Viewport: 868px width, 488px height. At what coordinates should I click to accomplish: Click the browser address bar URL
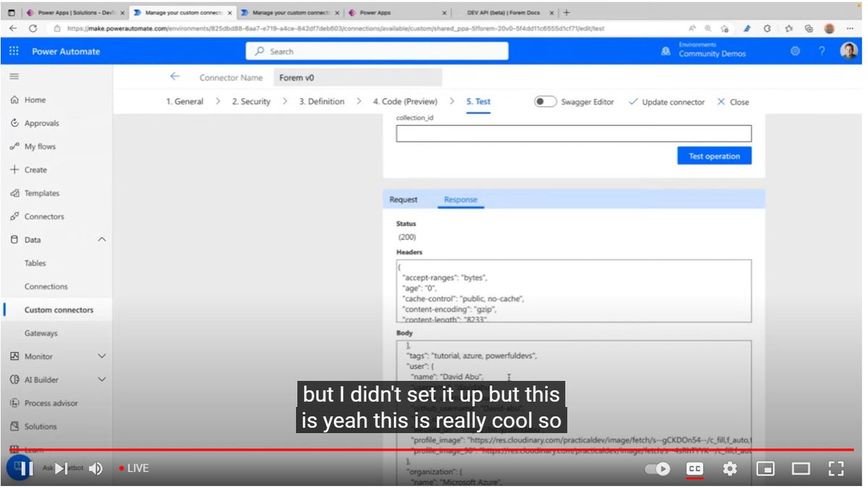pos(335,28)
